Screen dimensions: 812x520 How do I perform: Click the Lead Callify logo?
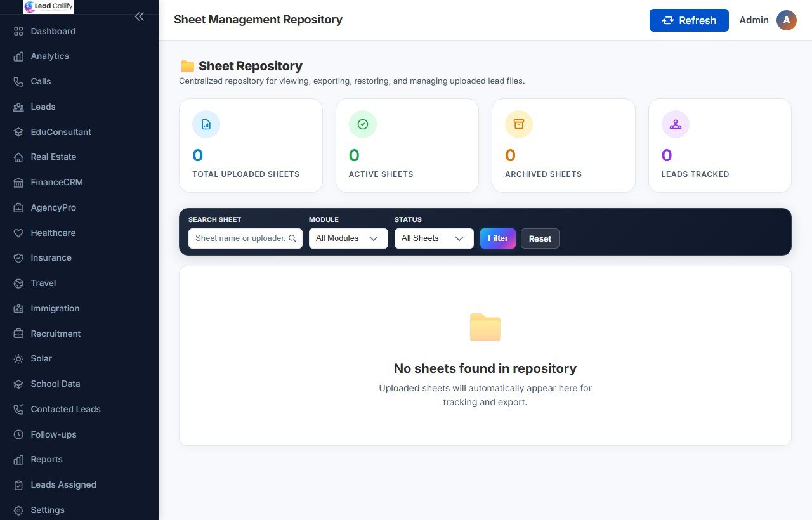pos(48,7)
